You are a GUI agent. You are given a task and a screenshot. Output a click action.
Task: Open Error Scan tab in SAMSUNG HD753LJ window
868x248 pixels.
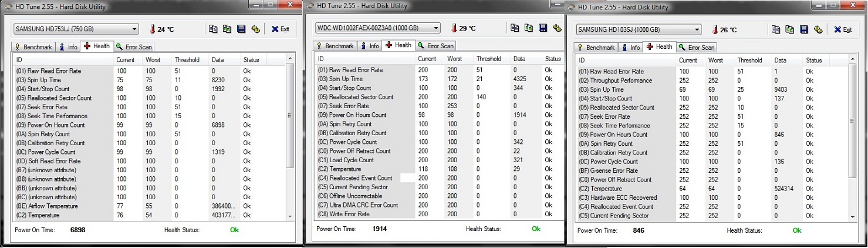pyautogui.click(x=134, y=46)
